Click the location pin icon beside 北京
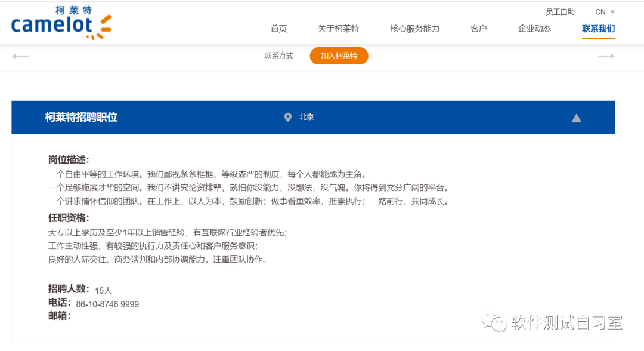This screenshot has height=351, width=644. point(288,118)
